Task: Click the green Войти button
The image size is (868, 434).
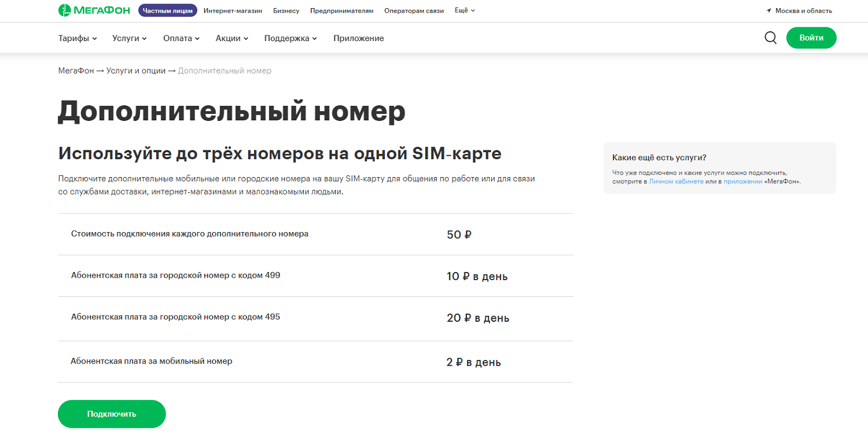Action: [x=811, y=38]
